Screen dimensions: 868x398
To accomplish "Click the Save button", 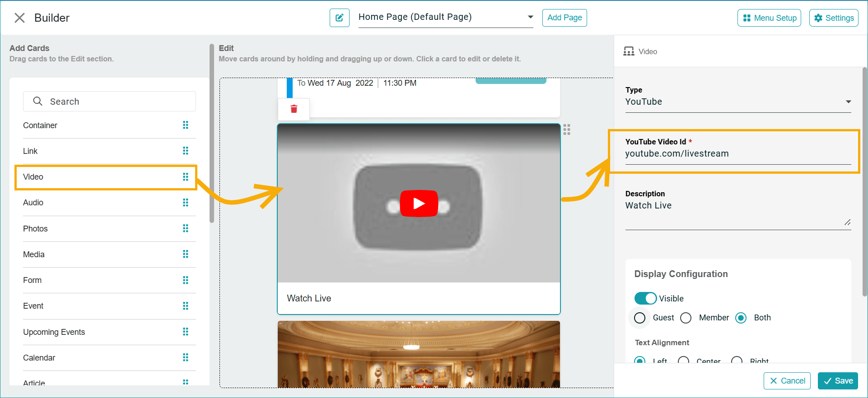I will point(838,381).
